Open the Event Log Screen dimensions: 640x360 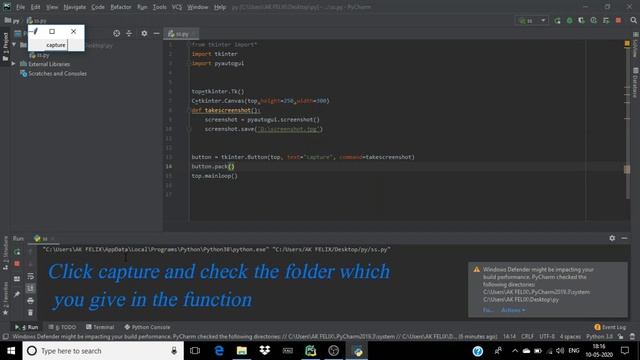coord(610,327)
